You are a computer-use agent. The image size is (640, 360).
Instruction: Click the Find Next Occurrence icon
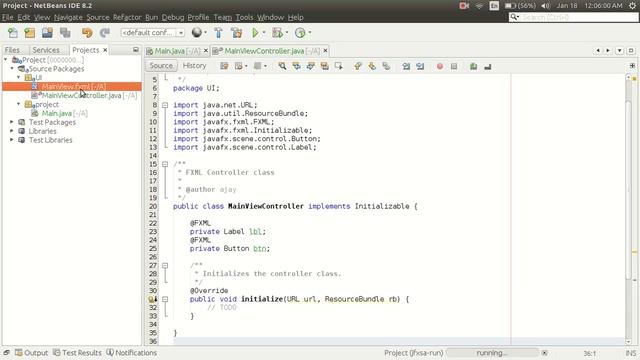point(310,66)
